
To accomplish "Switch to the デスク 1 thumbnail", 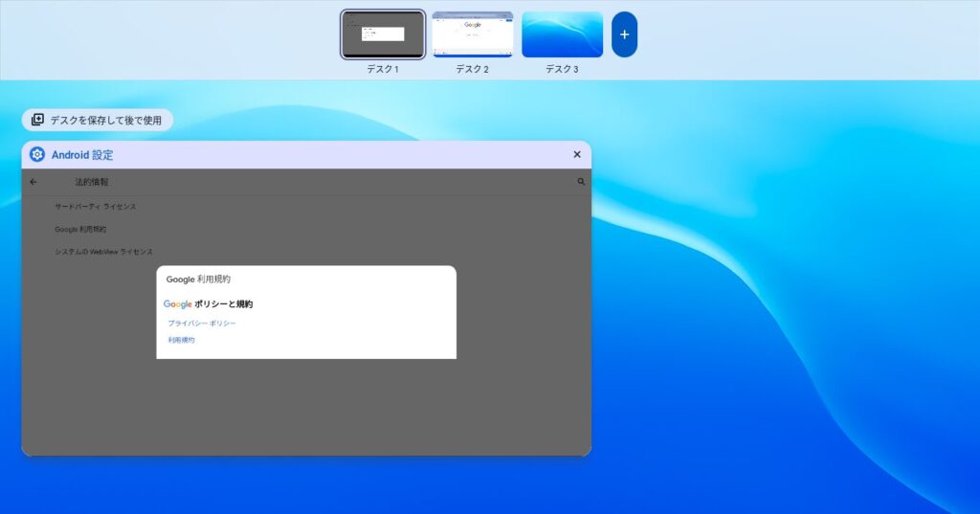I will point(383,34).
